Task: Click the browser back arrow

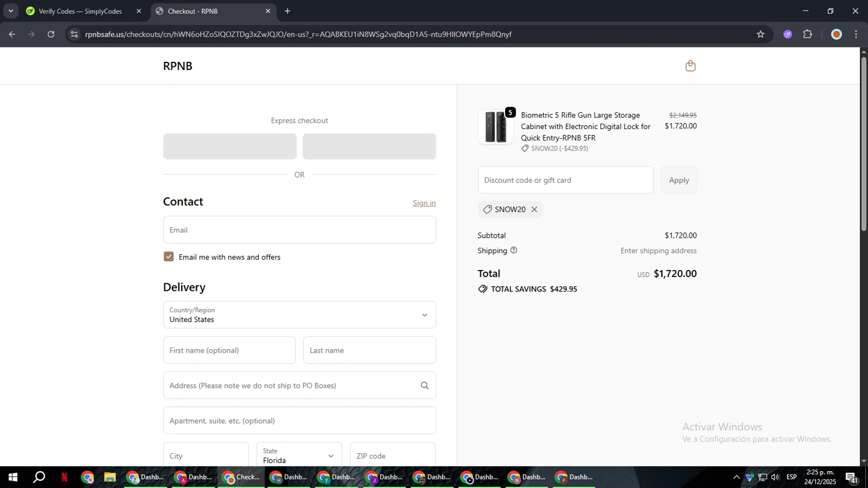Action: pos(12,34)
